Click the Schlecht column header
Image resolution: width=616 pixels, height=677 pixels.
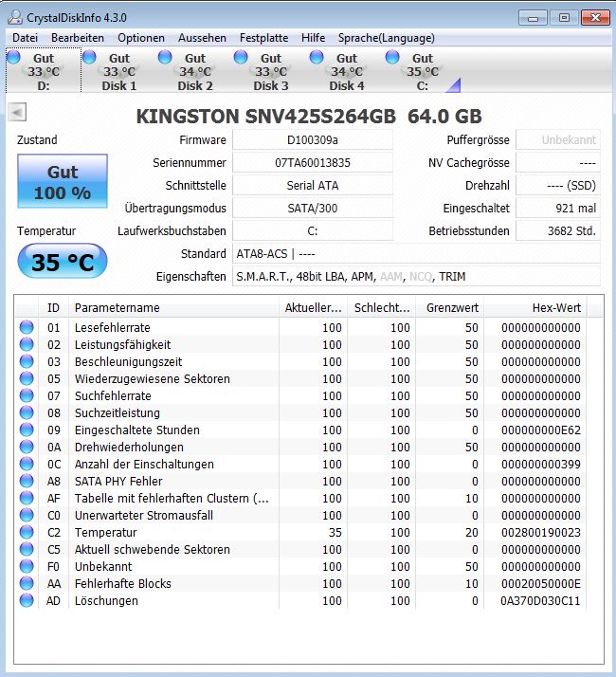[382, 308]
